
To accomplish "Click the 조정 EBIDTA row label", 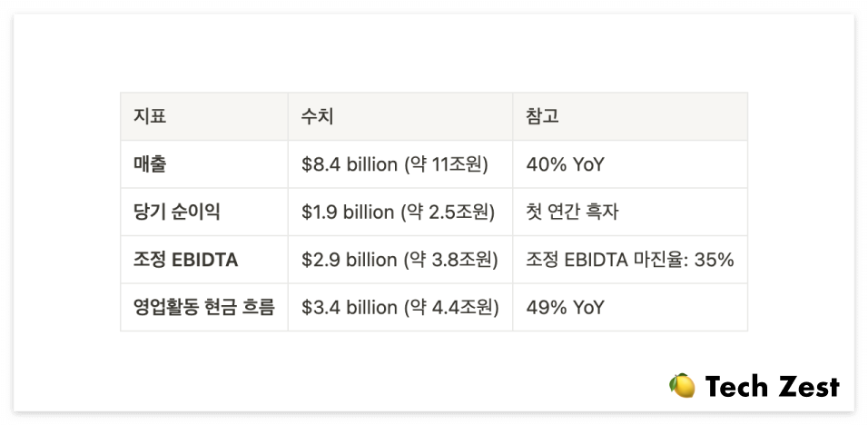I will tap(185, 260).
